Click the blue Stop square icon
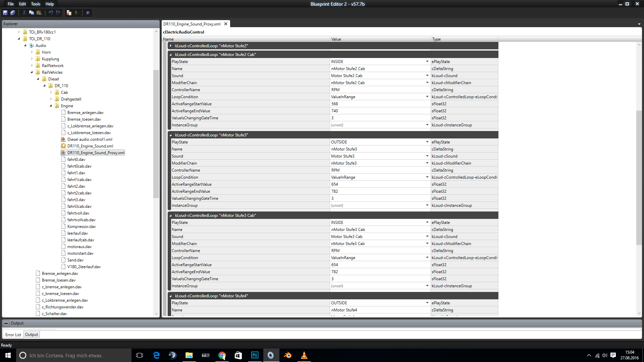 coord(88,13)
